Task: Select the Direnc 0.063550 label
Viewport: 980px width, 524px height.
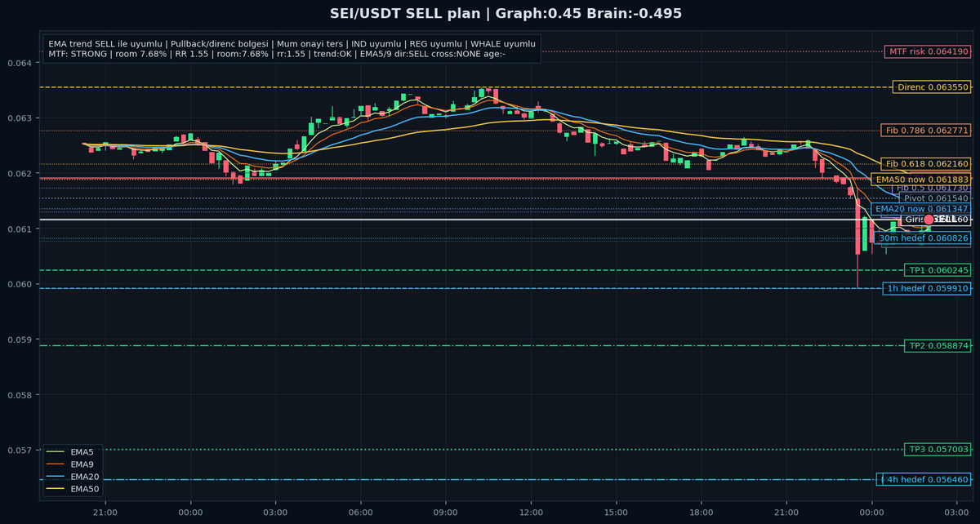Action: pos(932,87)
